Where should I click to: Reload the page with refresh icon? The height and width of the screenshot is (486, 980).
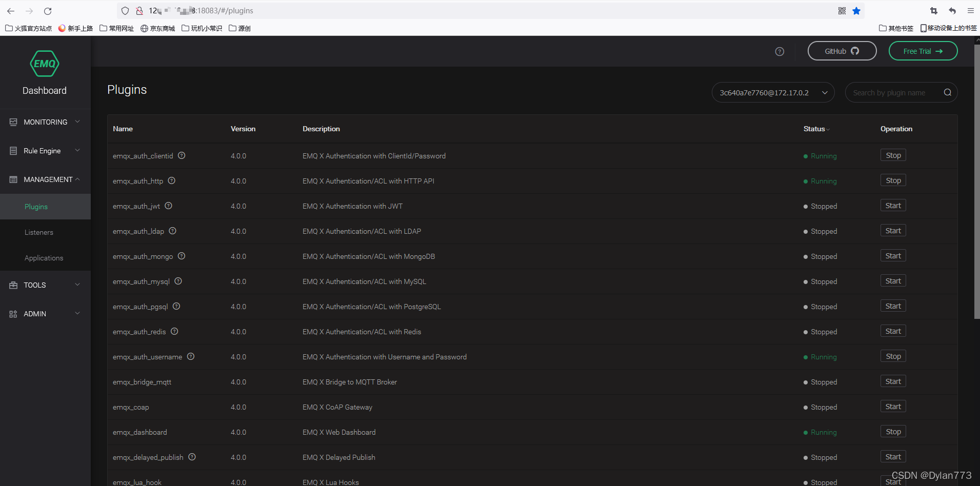click(48, 11)
